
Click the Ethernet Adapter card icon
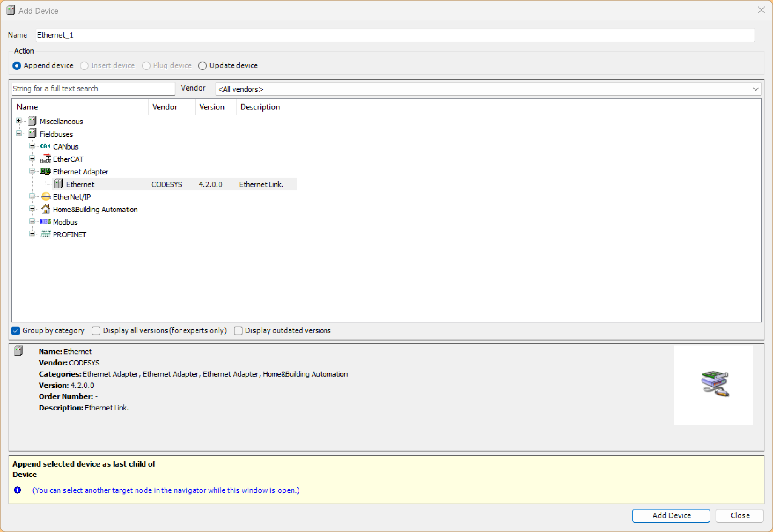point(45,172)
